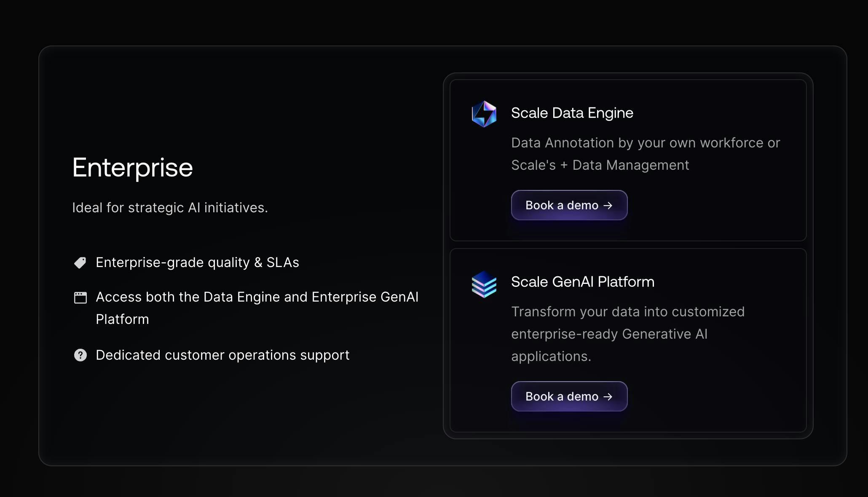Click the Scale GenAI Platform stacked layers icon

(x=484, y=284)
